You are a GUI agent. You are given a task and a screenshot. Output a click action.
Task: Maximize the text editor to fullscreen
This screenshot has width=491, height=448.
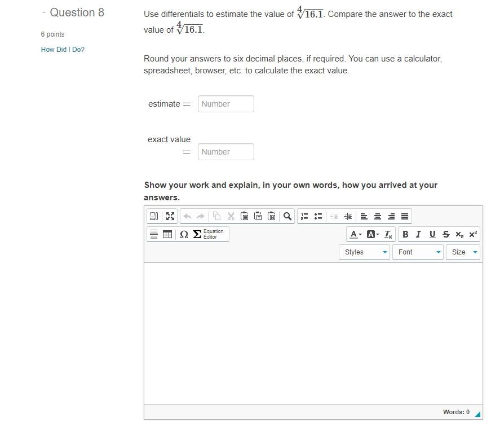pyautogui.click(x=170, y=216)
